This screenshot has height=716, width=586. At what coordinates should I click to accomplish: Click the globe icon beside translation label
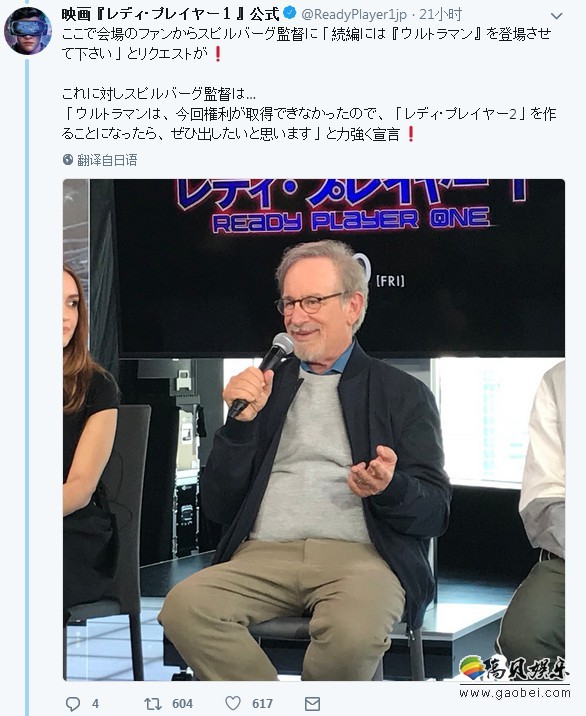click(x=68, y=159)
